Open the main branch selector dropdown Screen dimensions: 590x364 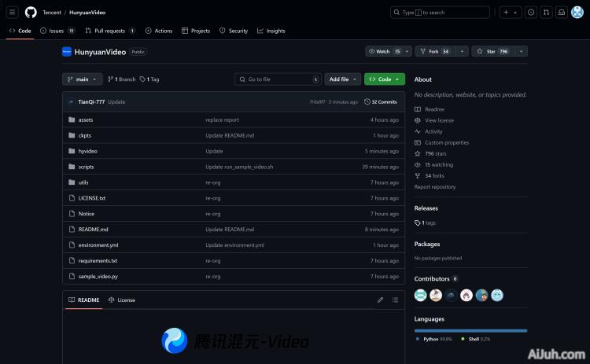[x=82, y=79]
